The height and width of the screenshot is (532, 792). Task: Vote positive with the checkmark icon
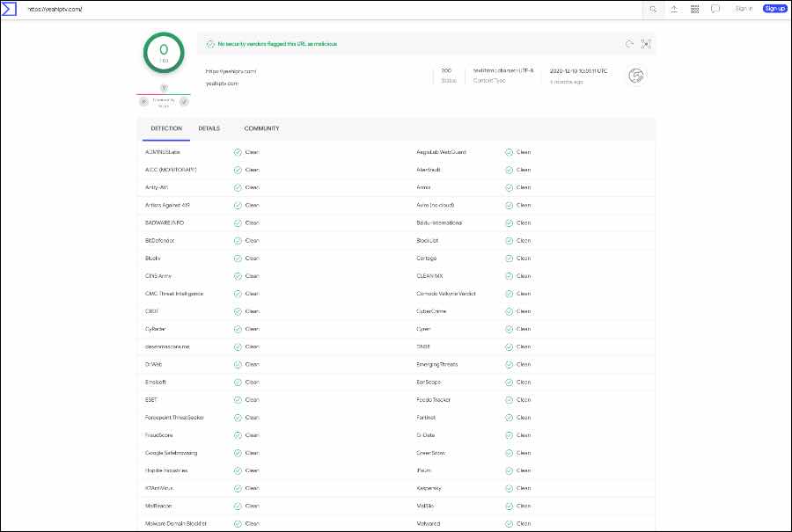click(x=185, y=102)
